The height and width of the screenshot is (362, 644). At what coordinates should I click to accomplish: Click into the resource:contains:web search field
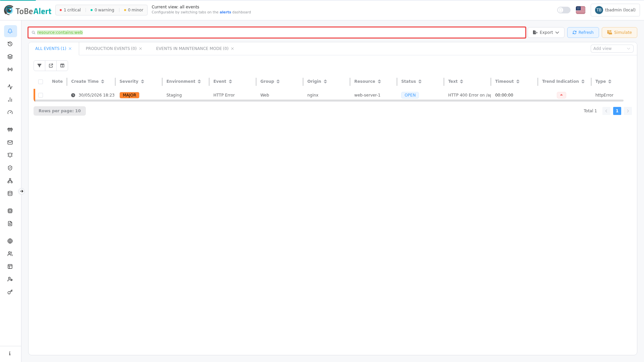[x=277, y=33]
